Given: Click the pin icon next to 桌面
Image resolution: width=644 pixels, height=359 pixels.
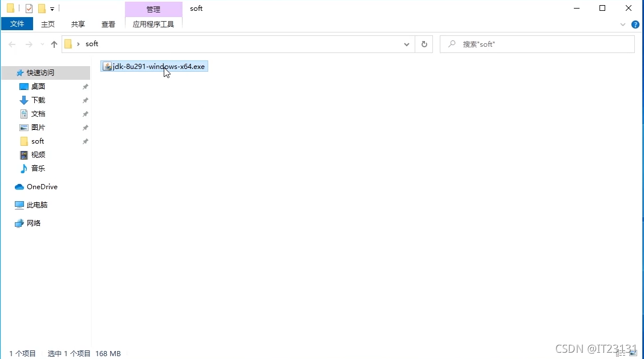Looking at the screenshot, I should 85,87.
